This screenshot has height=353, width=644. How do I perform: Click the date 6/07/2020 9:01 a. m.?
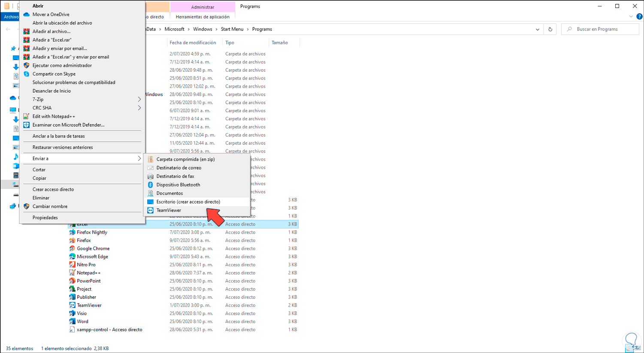point(190,111)
